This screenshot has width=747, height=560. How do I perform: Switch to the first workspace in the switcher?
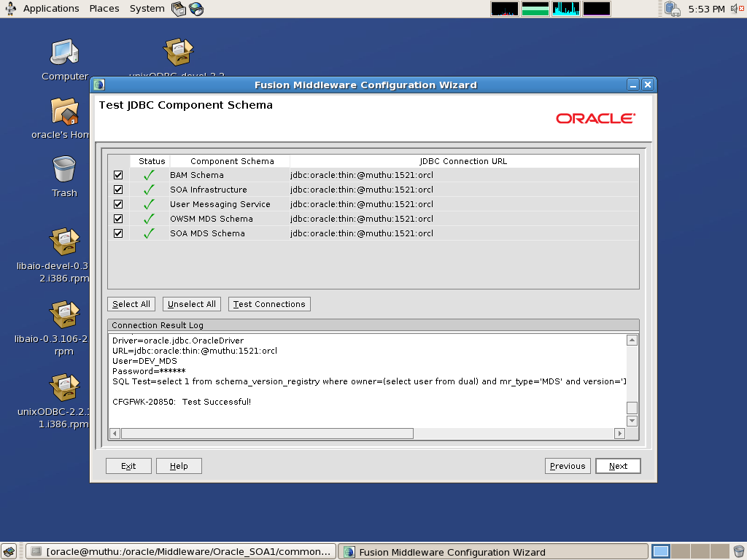(x=661, y=551)
